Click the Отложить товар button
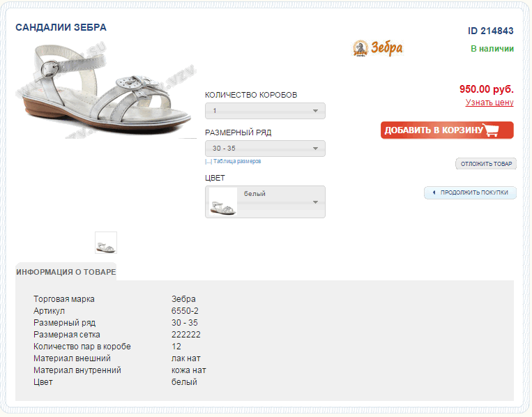The height and width of the screenshot is (417, 532). tap(486, 164)
